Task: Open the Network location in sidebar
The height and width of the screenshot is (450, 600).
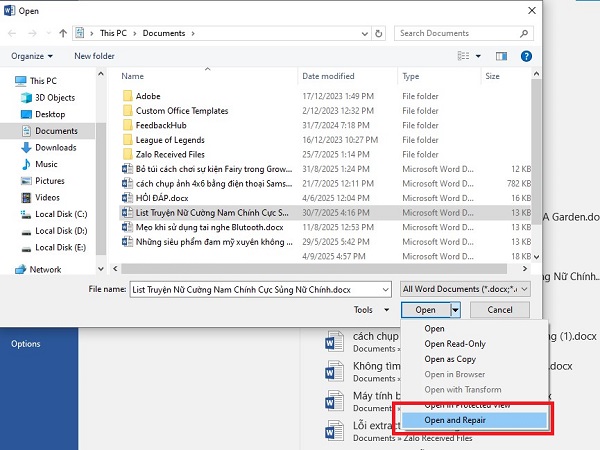Action: tap(45, 269)
